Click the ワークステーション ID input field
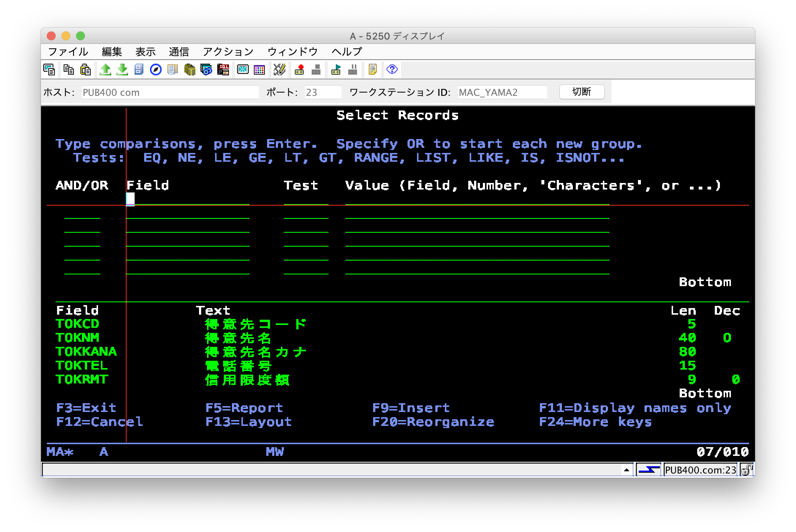The width and height of the screenshot is (796, 532). (502, 92)
